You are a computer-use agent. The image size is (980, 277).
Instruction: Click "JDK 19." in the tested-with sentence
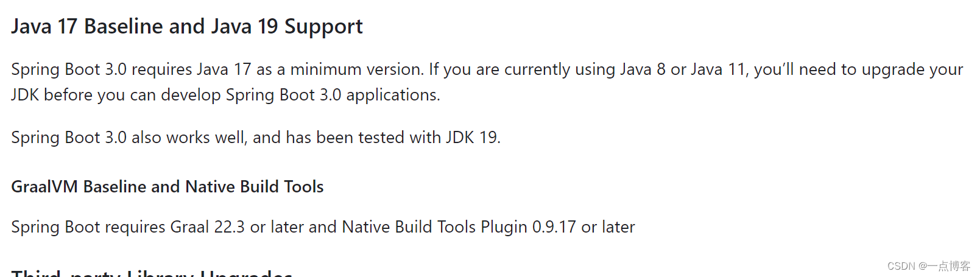(473, 138)
